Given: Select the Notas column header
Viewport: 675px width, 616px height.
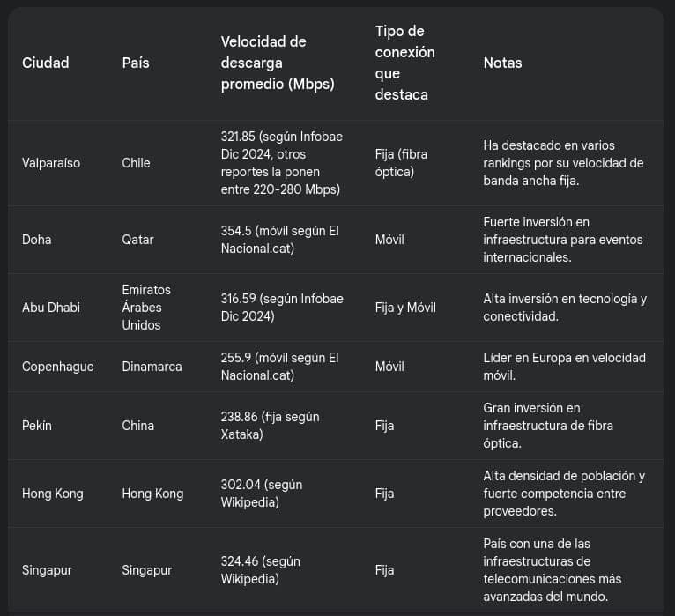Looking at the screenshot, I should [x=502, y=63].
